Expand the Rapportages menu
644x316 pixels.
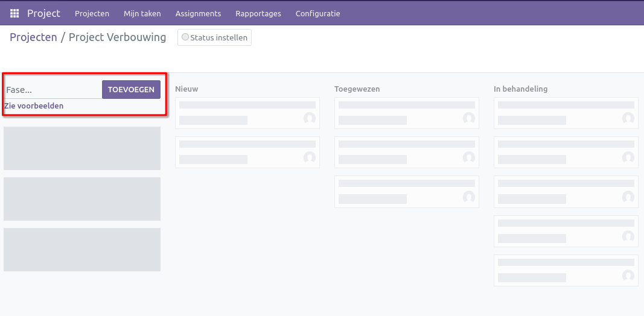pos(258,13)
